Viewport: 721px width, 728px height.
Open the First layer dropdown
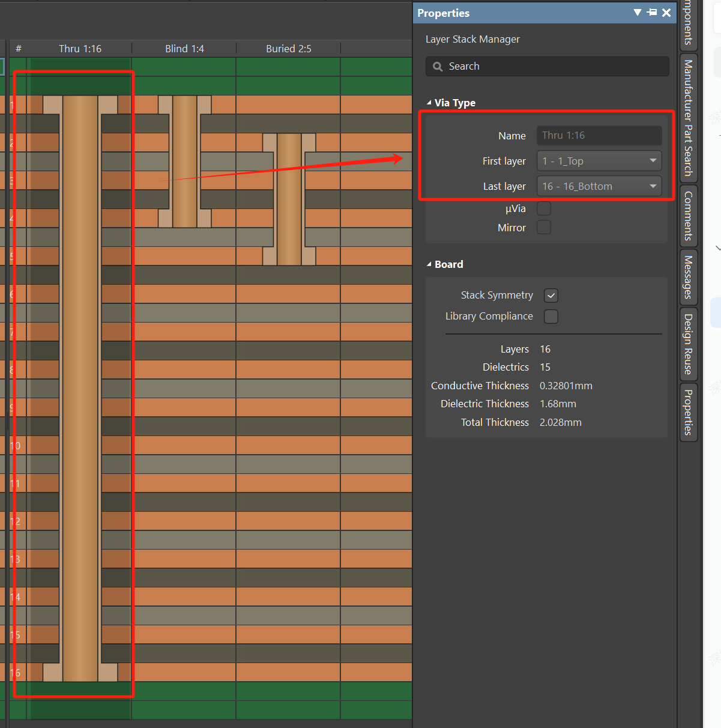point(599,161)
